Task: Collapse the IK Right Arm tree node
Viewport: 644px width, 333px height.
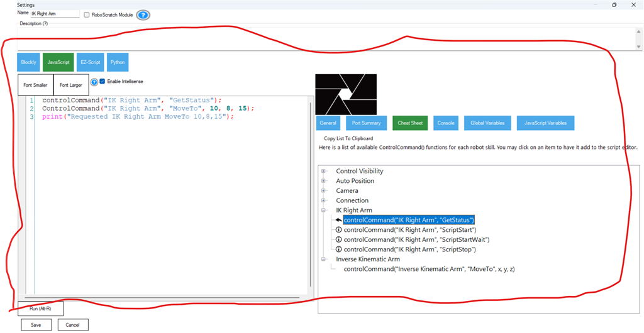Action: click(323, 210)
